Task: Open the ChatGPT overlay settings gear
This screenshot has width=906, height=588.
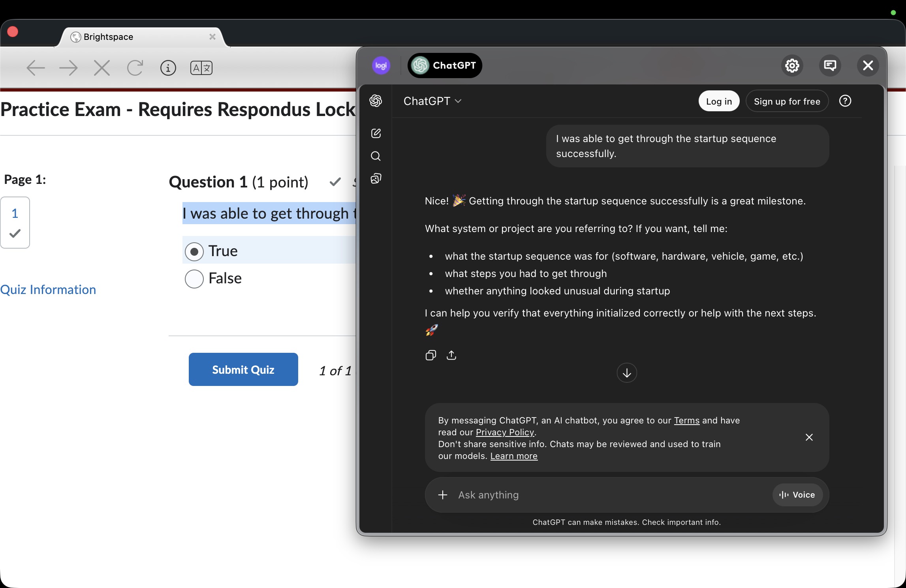Action: click(x=792, y=66)
